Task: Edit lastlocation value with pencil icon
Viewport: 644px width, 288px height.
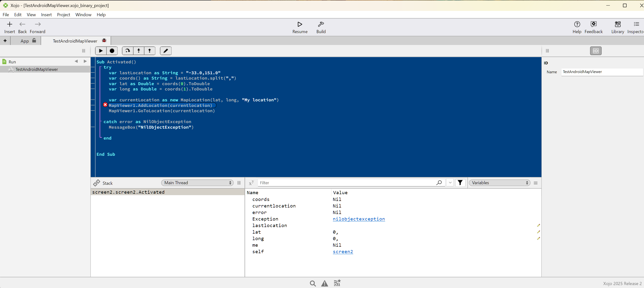Action: [x=539, y=225]
